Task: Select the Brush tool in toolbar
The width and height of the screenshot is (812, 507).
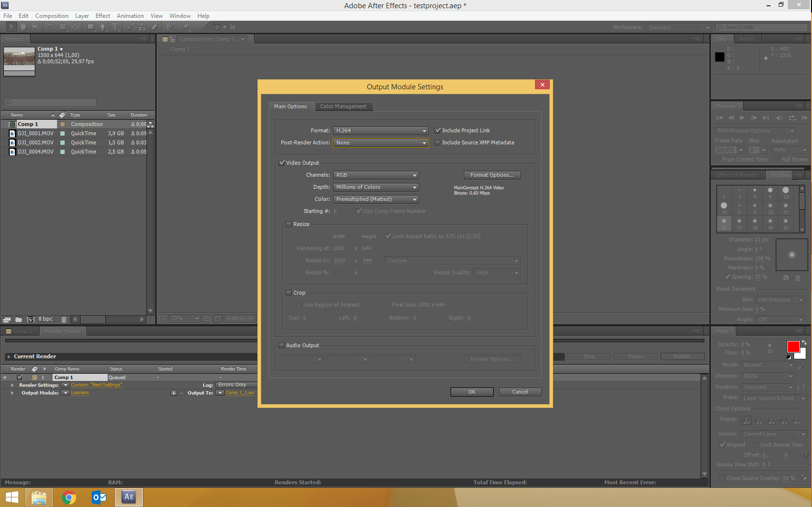Action: click(x=130, y=27)
